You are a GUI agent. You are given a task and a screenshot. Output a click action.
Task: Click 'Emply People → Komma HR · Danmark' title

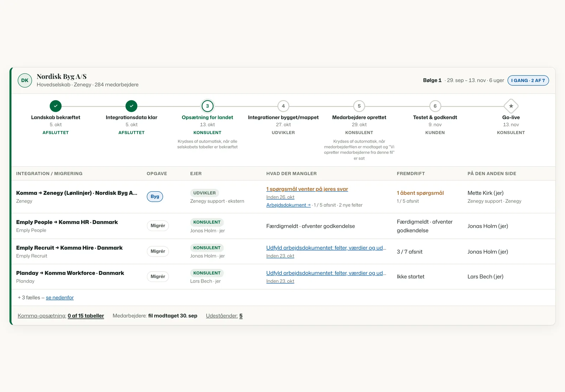tap(67, 222)
